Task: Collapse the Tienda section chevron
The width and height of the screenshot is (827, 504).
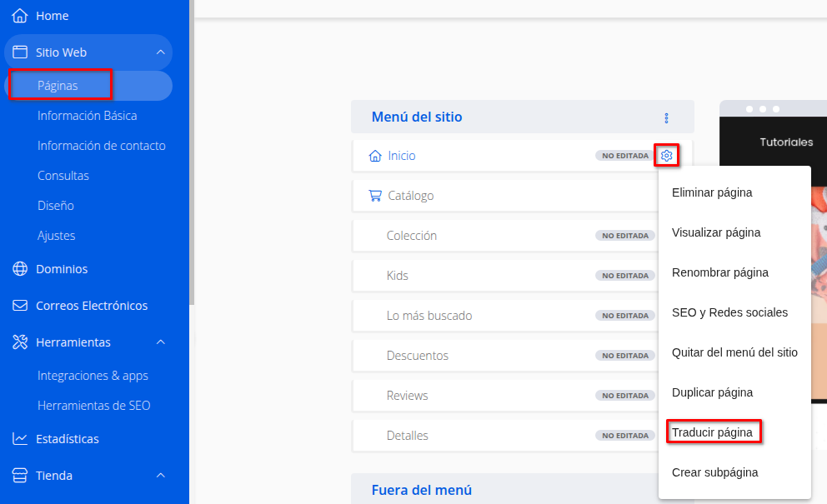Action: click(161, 476)
